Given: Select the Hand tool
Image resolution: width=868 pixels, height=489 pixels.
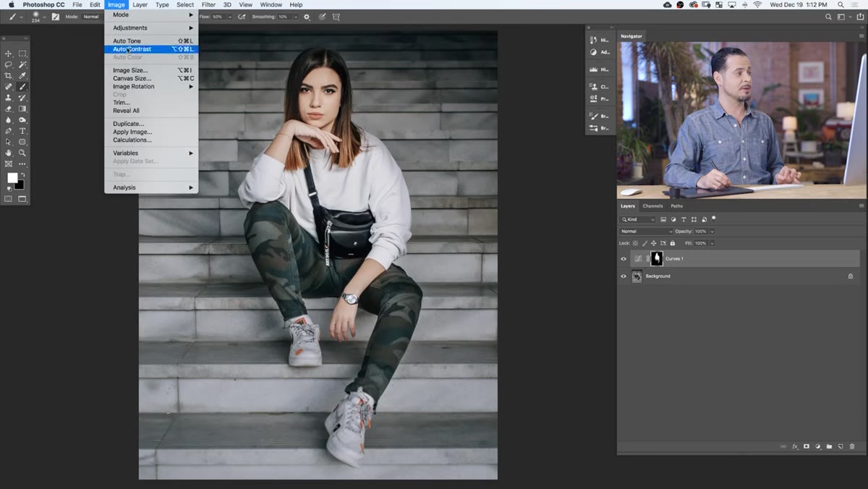Looking at the screenshot, I should click(9, 153).
